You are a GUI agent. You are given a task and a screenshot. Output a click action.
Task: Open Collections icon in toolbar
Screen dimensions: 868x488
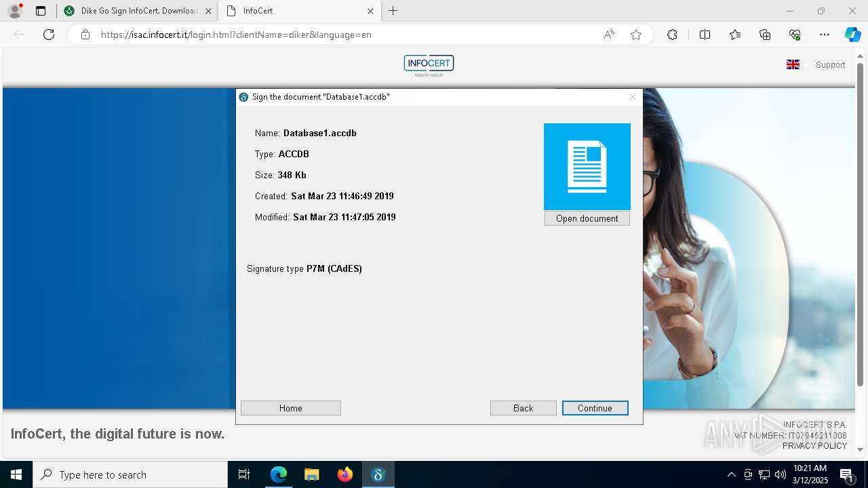(765, 35)
